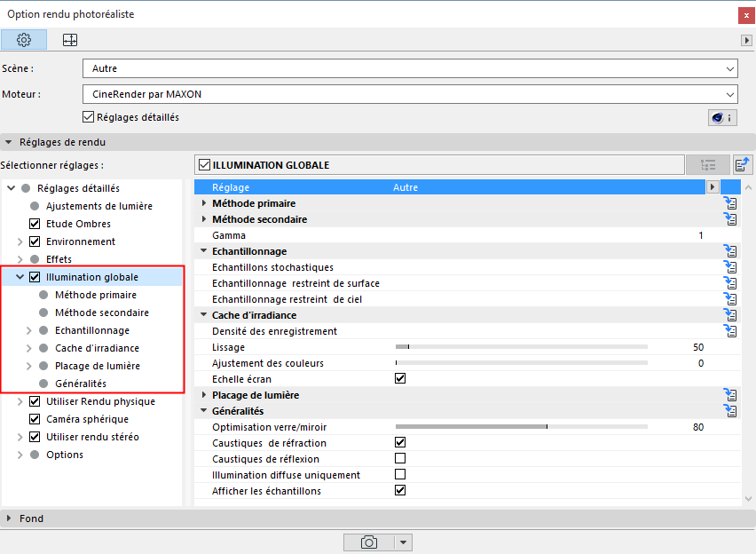Toggle Afficher les échantillons checkbox
The width and height of the screenshot is (756, 554).
point(400,490)
